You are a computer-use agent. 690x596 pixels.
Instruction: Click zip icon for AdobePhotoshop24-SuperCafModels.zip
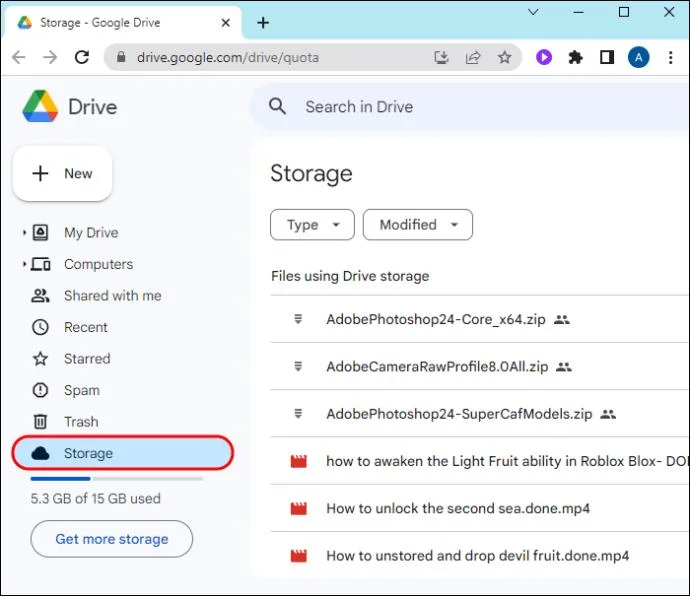(x=298, y=414)
